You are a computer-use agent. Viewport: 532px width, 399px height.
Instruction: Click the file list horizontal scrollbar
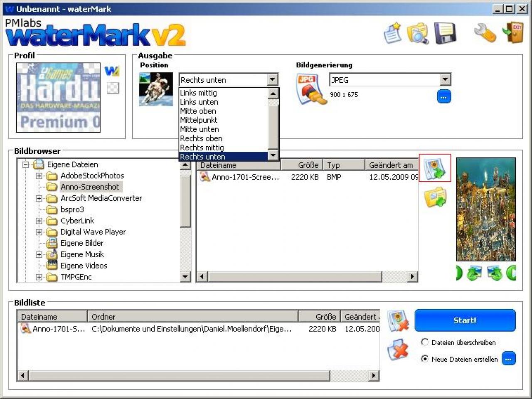[307, 276]
